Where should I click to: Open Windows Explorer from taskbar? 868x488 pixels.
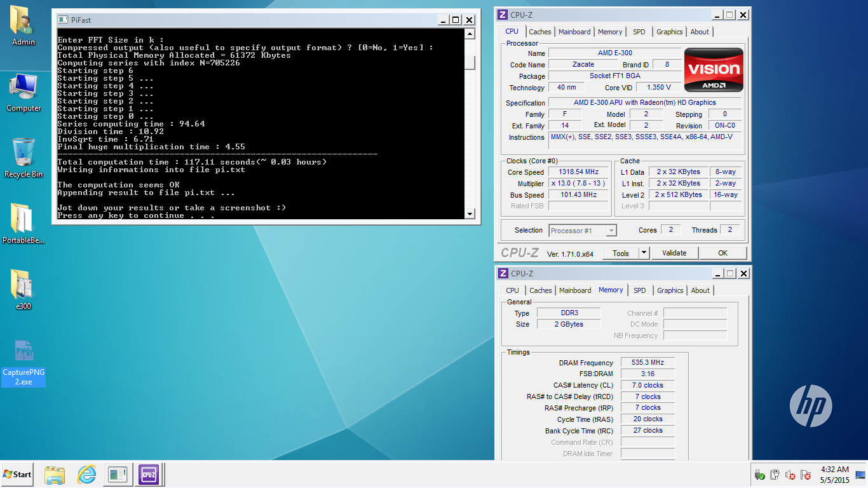(55, 474)
